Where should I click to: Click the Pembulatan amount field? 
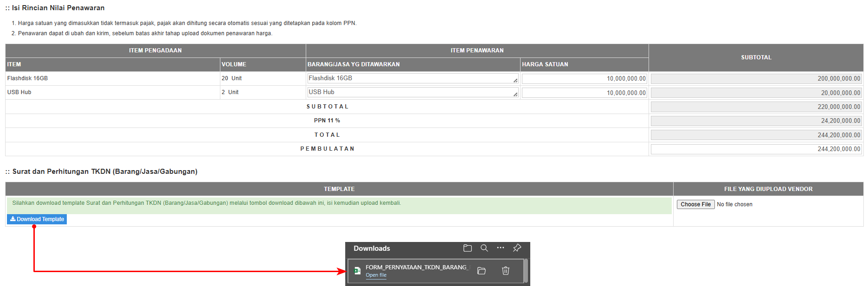pyautogui.click(x=756, y=149)
